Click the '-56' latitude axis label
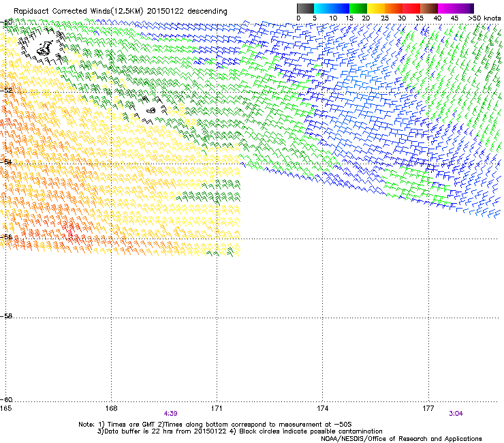Viewport: 504px width, 443px height. click(x=6, y=236)
